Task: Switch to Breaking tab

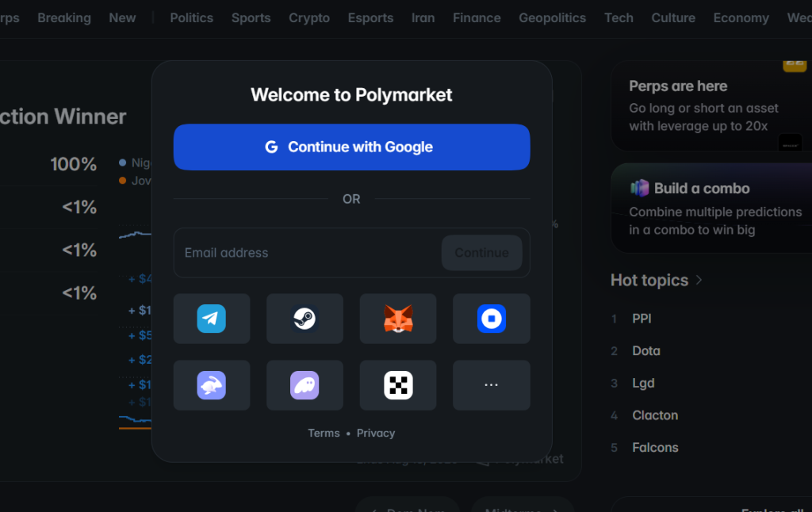Action: point(64,18)
